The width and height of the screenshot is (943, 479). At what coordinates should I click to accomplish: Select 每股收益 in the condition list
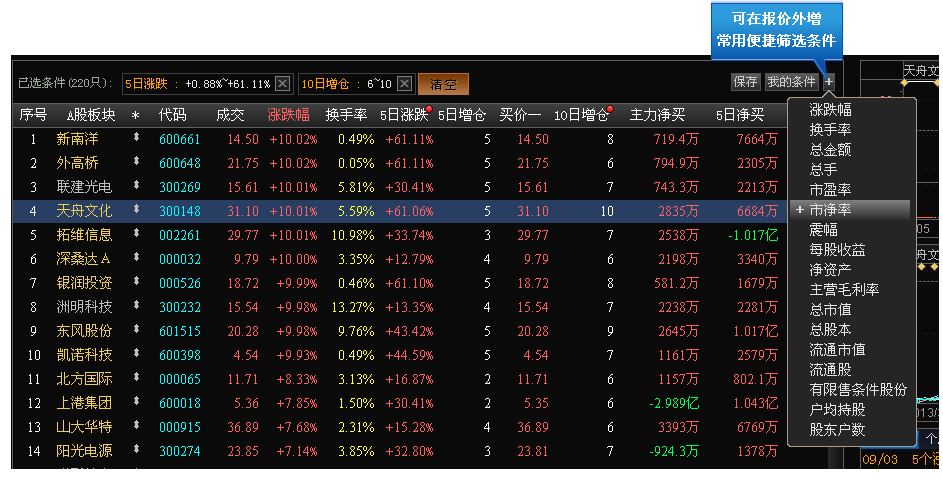[x=838, y=249]
